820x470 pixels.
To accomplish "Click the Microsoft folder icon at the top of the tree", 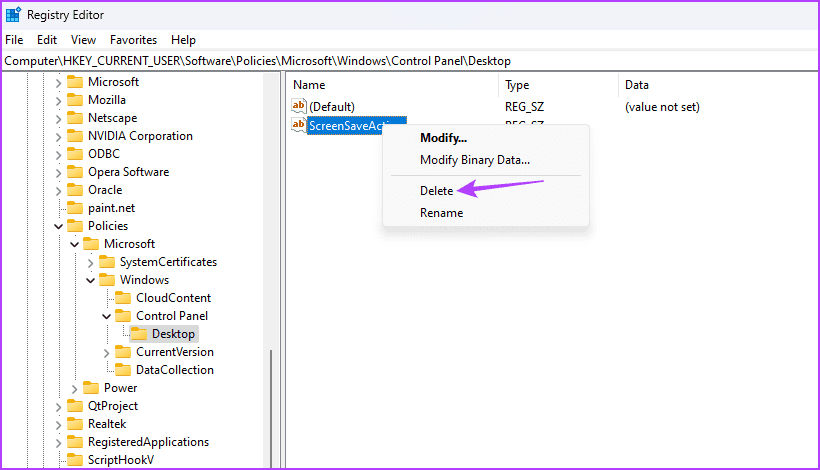I will [x=75, y=82].
